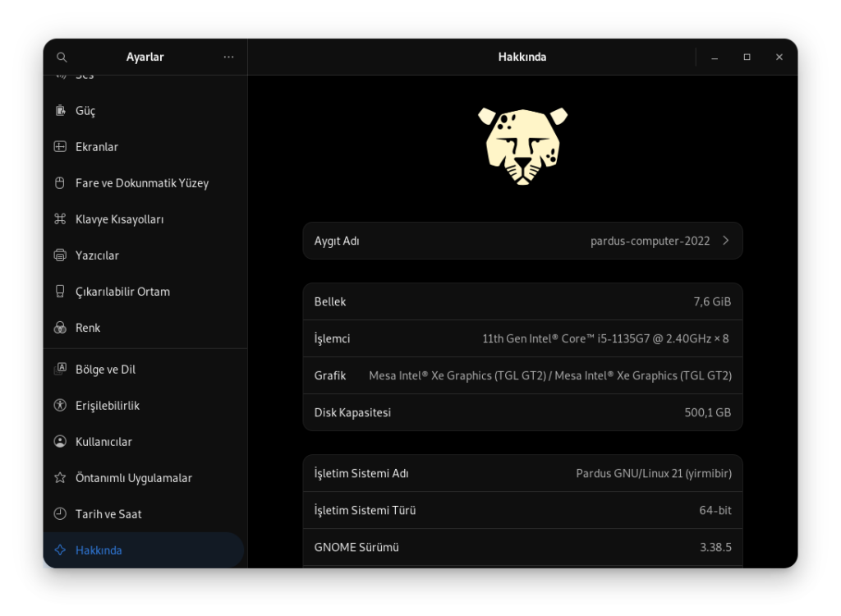Go to Fare ve Dokunmatik Yüzey

[x=145, y=183]
